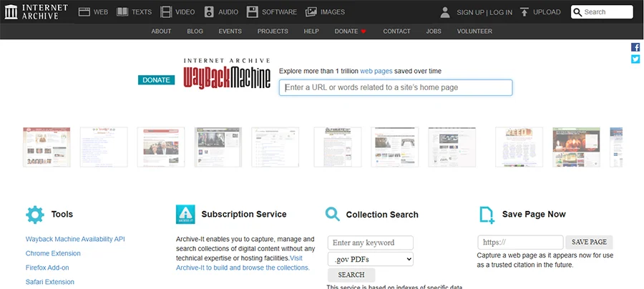Image resolution: width=644 pixels, height=289 pixels.
Task: Click the Sign Up link
Action: [x=470, y=12]
